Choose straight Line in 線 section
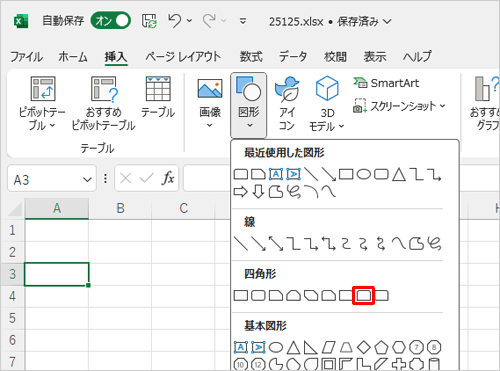500x371 pixels. 241,244
